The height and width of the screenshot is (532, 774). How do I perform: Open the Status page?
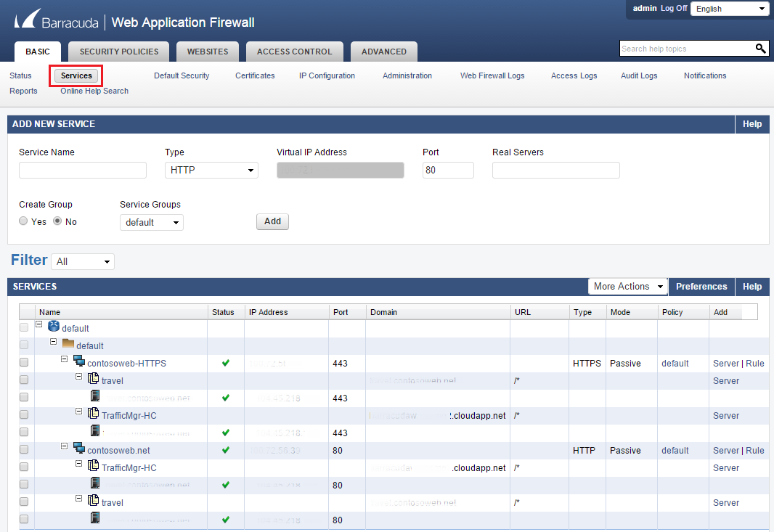click(x=20, y=75)
